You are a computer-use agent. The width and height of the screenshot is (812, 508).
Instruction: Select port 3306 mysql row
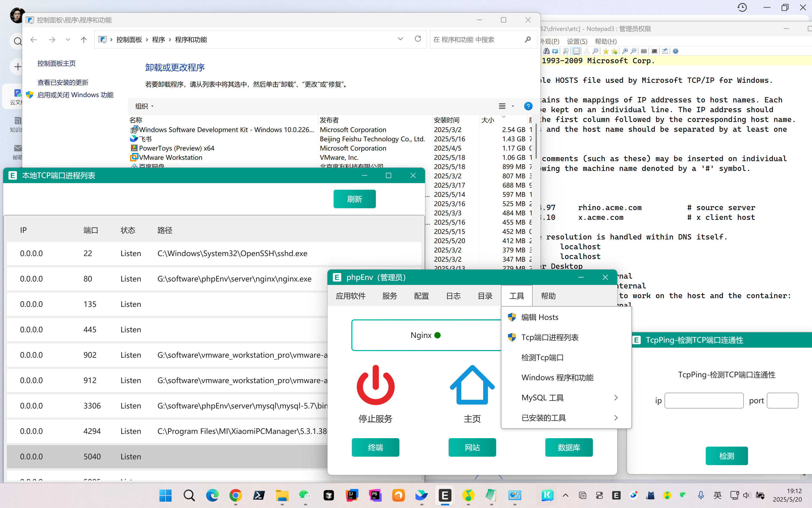click(x=167, y=406)
